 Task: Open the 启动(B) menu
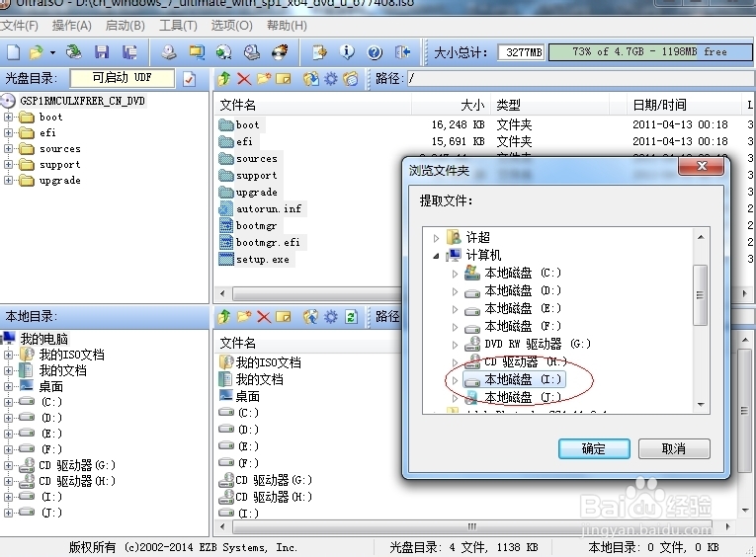[125, 26]
